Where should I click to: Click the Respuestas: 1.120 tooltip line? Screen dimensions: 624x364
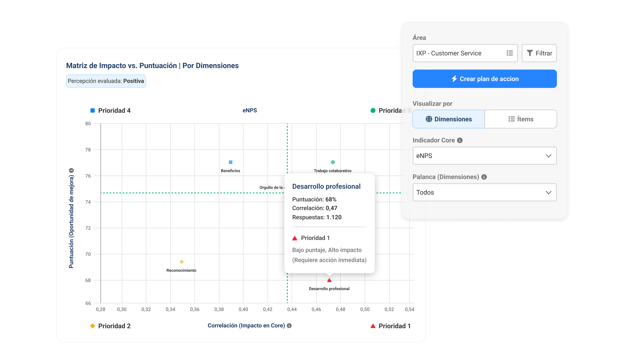[x=317, y=217]
